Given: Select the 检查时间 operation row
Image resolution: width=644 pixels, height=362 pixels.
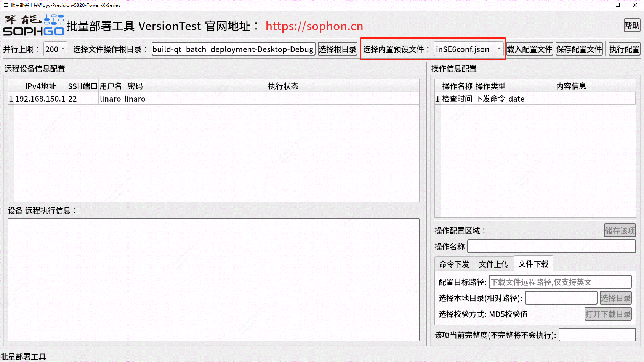Looking at the screenshot, I should (457, 99).
